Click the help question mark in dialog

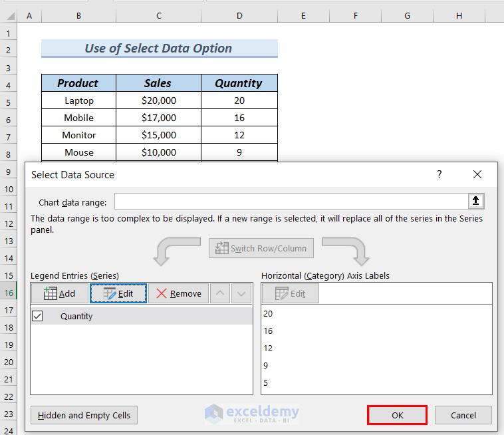point(439,174)
